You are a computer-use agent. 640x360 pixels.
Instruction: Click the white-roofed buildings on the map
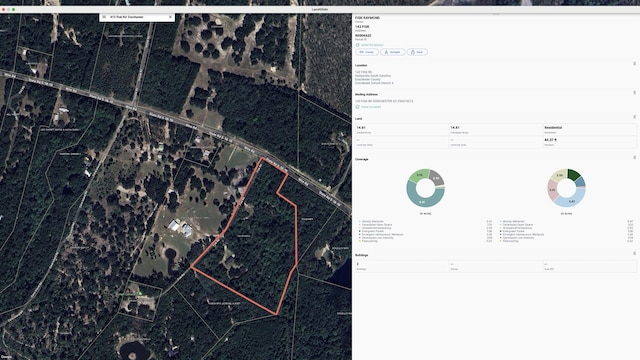[x=180, y=227]
